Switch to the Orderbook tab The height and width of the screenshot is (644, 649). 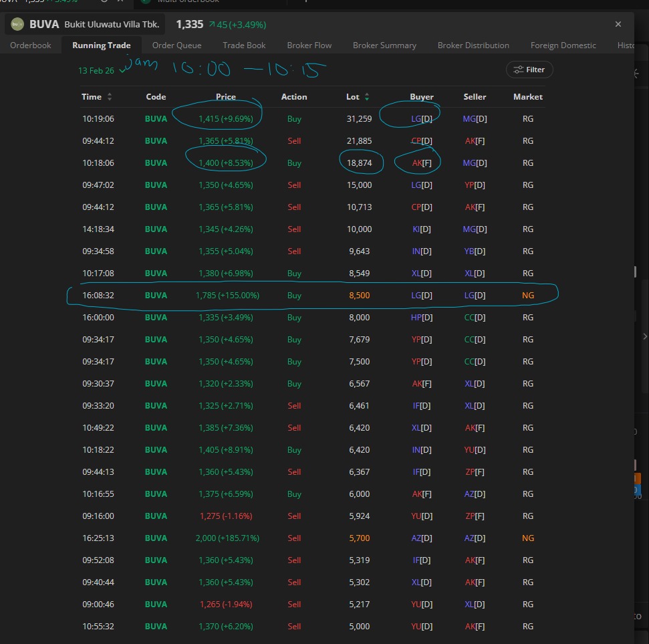coord(30,45)
